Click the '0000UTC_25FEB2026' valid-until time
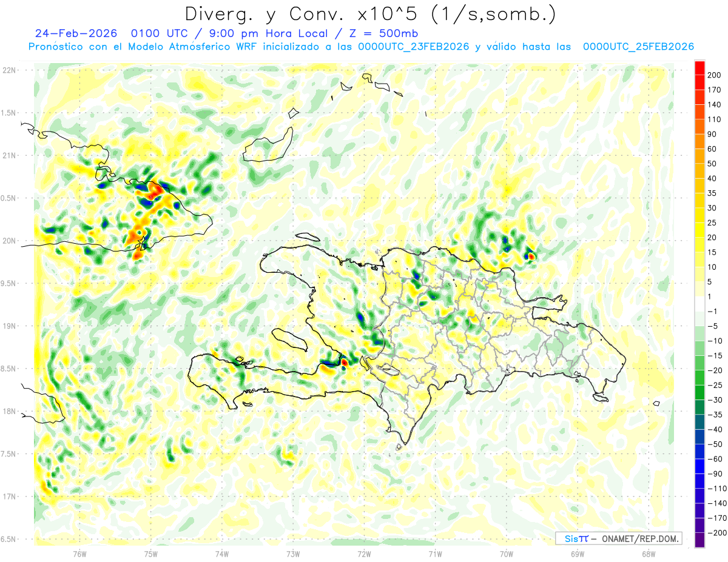This screenshot has width=728, height=562. 638,47
